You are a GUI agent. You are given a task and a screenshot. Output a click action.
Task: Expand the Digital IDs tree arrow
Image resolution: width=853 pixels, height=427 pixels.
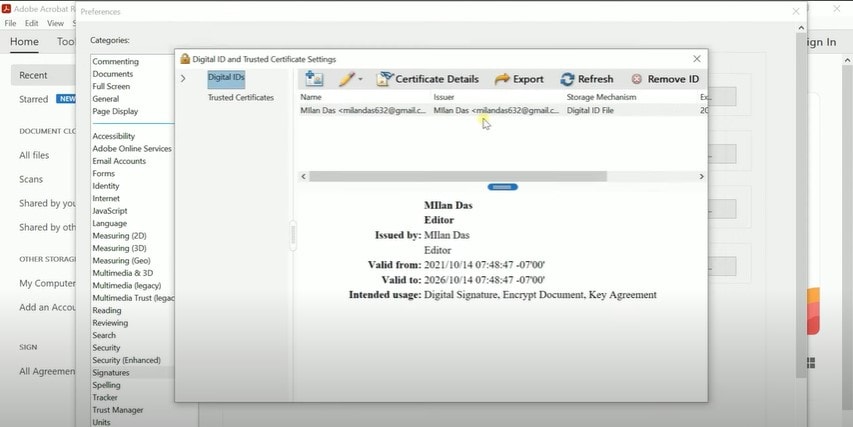click(x=183, y=78)
